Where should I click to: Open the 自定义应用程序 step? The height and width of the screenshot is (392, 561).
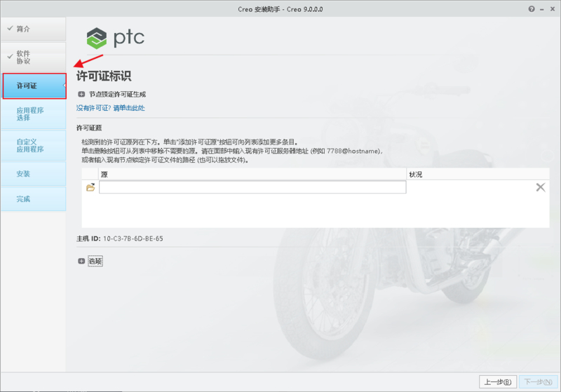click(x=33, y=146)
